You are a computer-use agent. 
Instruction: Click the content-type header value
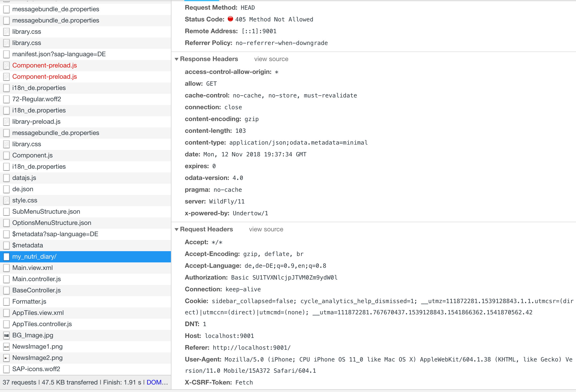tap(298, 142)
